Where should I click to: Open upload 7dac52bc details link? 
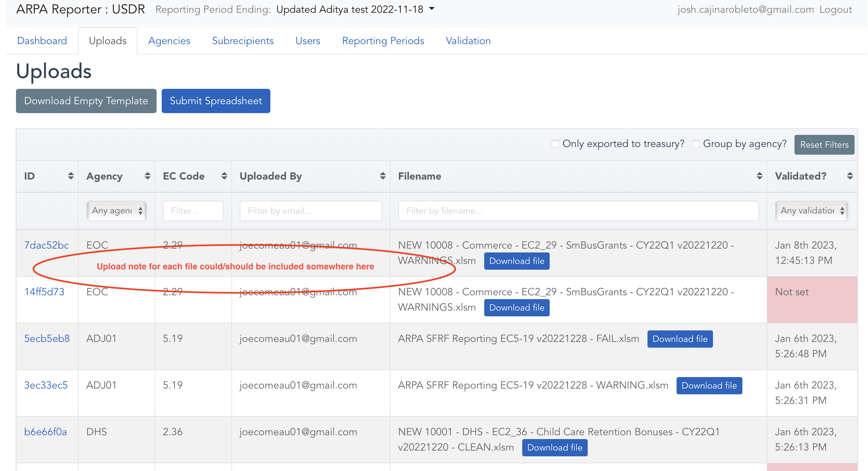47,245
